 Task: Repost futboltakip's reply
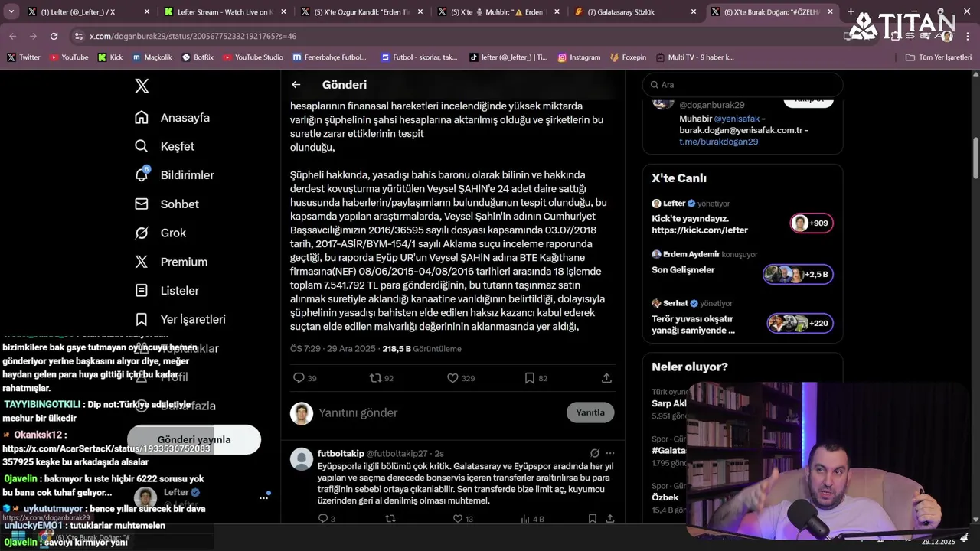[390, 519]
